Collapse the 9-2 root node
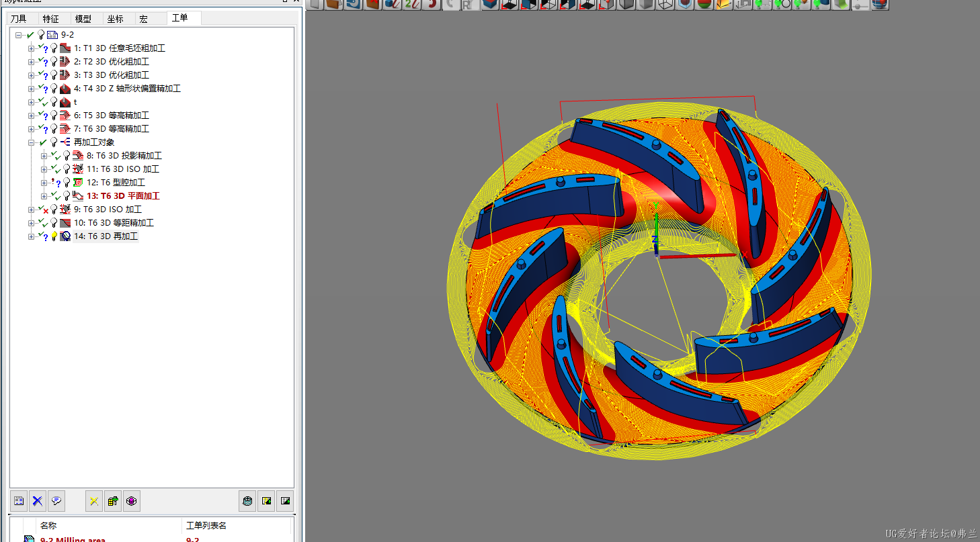Screen dimensions: 980x542 pos(19,35)
